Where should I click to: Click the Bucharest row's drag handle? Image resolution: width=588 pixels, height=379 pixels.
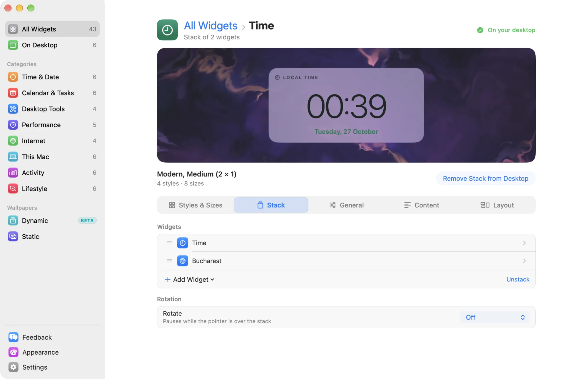(x=169, y=261)
